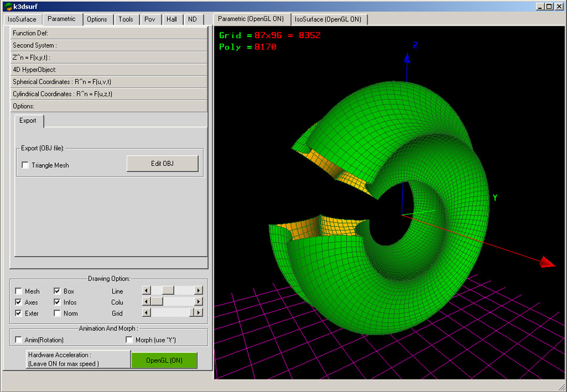The width and height of the screenshot is (567, 392).
Task: Select the Parametric tab
Action: [62, 19]
